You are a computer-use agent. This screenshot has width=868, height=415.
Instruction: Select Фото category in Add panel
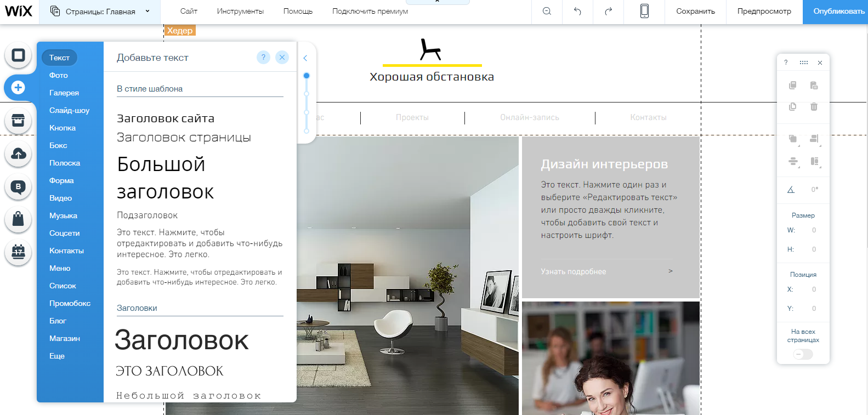[59, 75]
